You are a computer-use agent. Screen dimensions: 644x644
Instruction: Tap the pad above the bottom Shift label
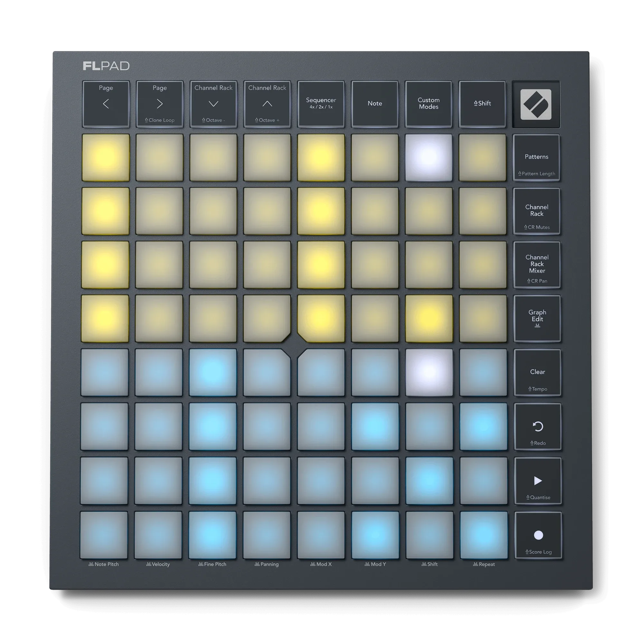point(430,535)
